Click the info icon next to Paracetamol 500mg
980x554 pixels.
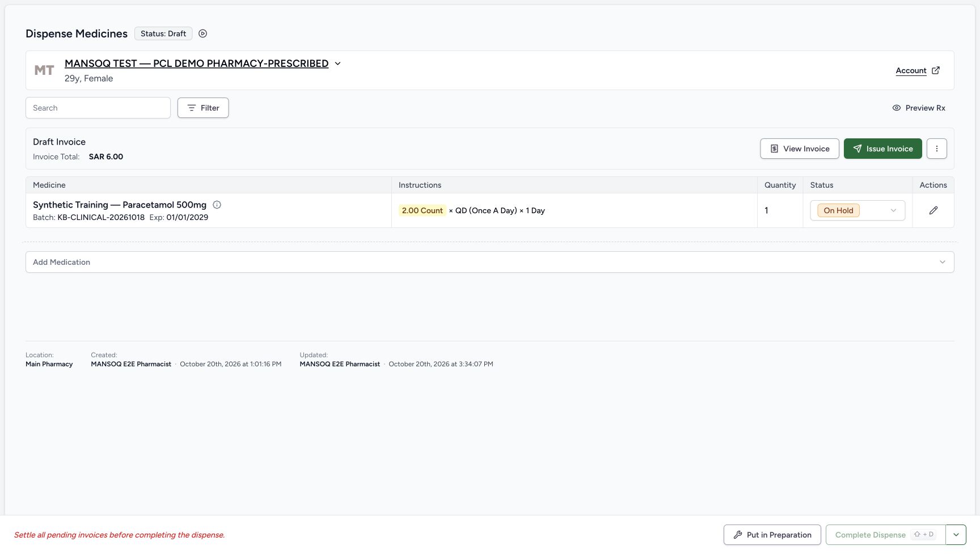217,205
